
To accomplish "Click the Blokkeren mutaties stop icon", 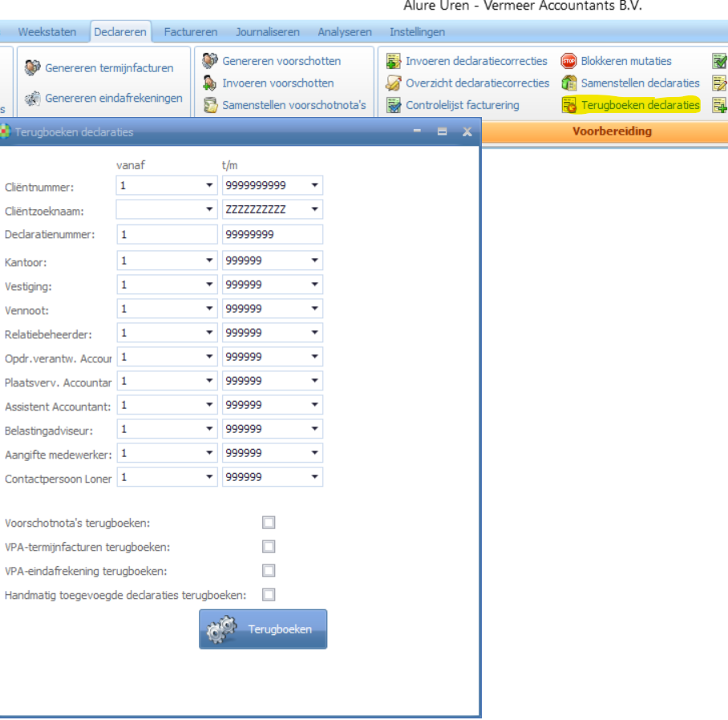I will pyautogui.click(x=568, y=61).
